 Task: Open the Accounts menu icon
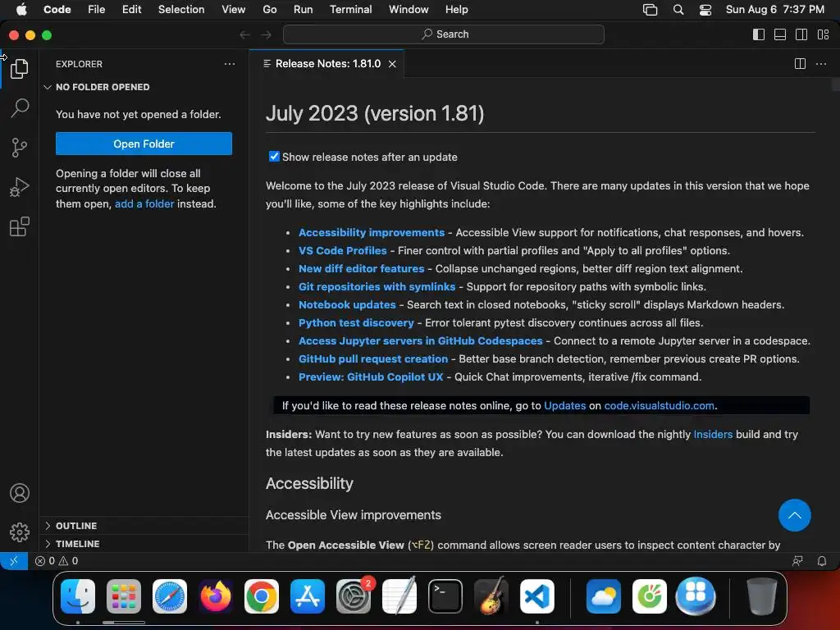20,493
